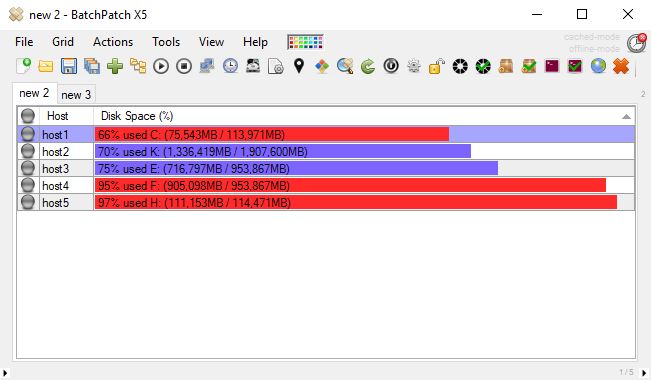Screen dimensions: 651x380
Task: Sort using the Disk Space column arrow
Action: pos(626,117)
